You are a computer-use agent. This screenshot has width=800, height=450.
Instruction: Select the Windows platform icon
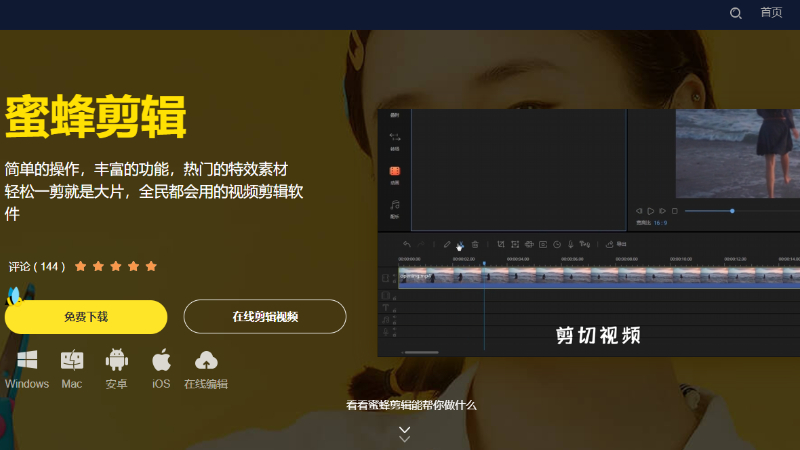tap(27, 360)
